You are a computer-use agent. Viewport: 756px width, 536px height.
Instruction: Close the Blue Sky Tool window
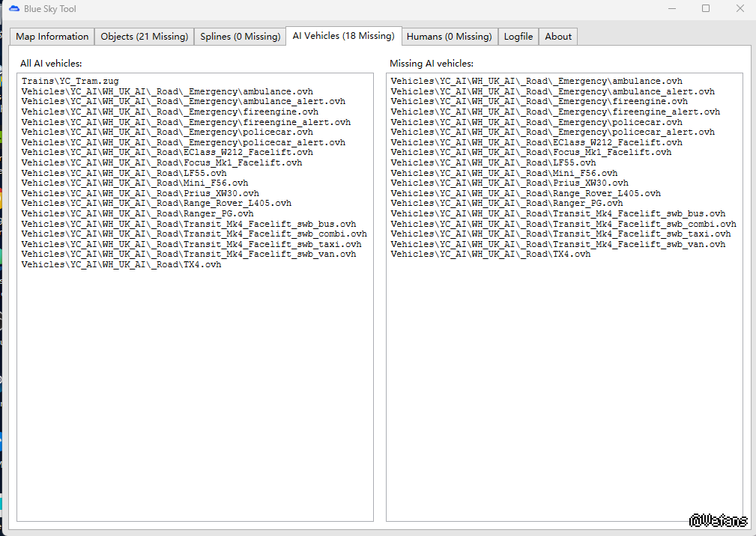tap(740, 9)
